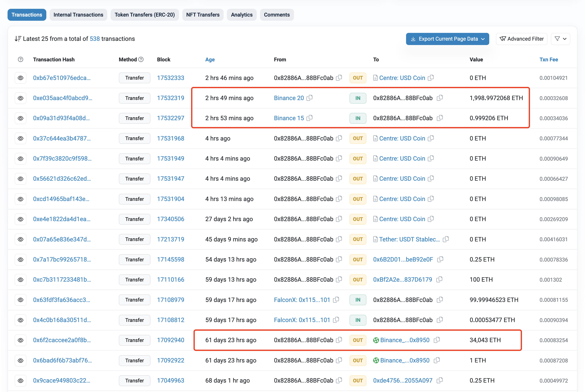Open the Advanced Filter option

point(522,39)
